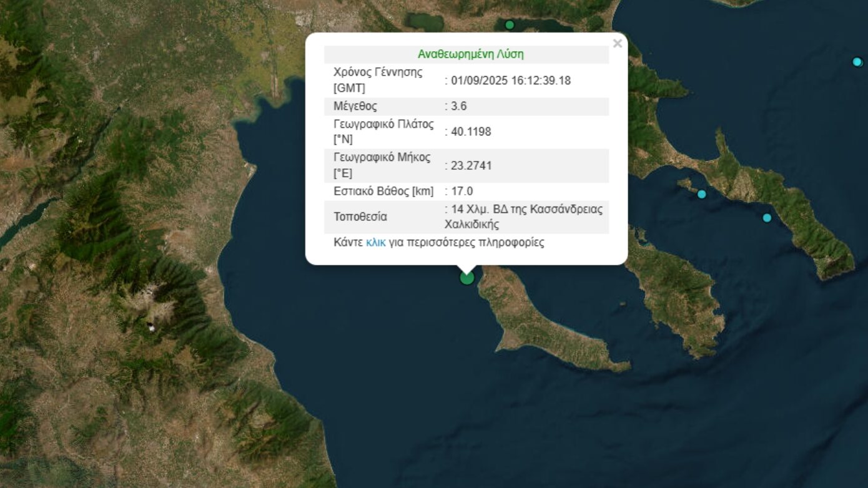Click the 'Εστιακό Βάθος [km]' label
This screenshot has width=868, height=488.
click(383, 191)
